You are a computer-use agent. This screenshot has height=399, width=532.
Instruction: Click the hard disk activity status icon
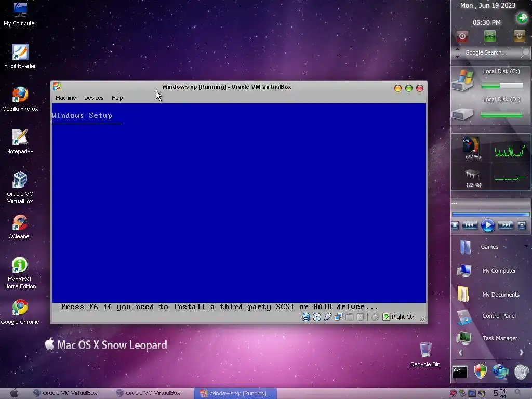pos(305,317)
